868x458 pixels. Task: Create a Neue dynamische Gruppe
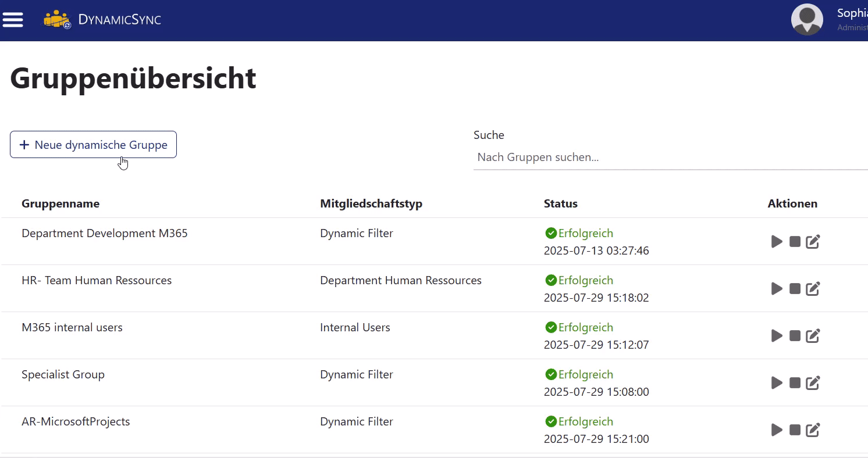pyautogui.click(x=93, y=144)
